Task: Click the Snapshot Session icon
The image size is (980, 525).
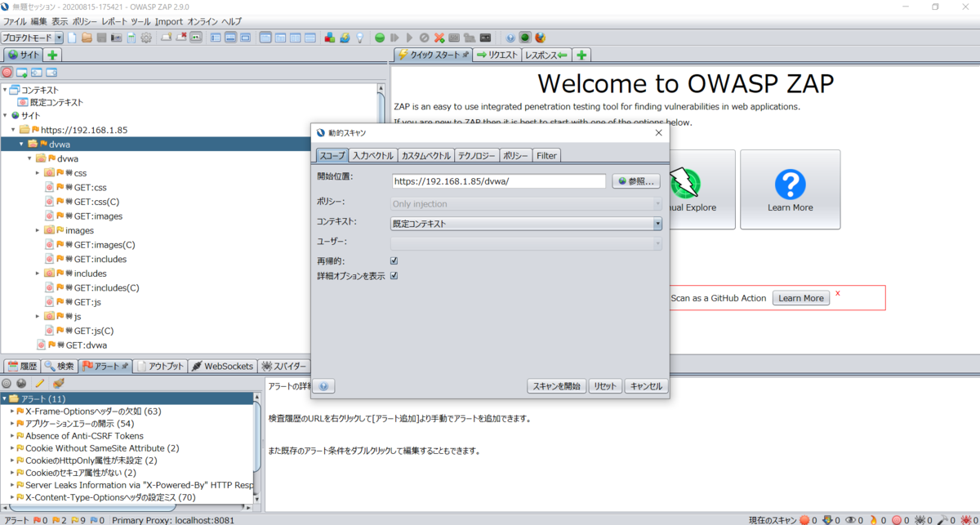Action: pos(116,38)
